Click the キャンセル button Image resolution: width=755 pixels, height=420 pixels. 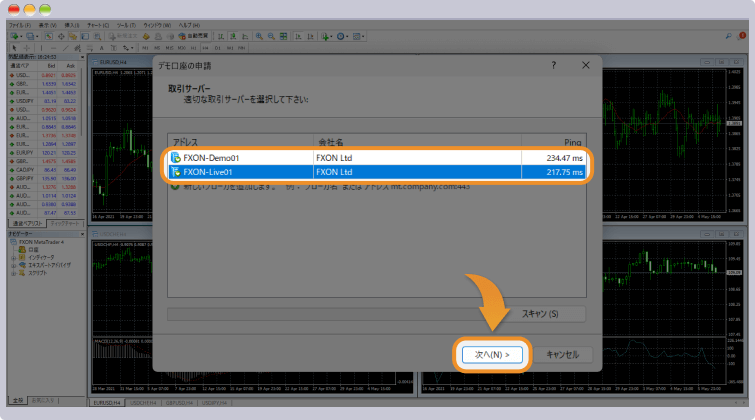pyautogui.click(x=562, y=354)
